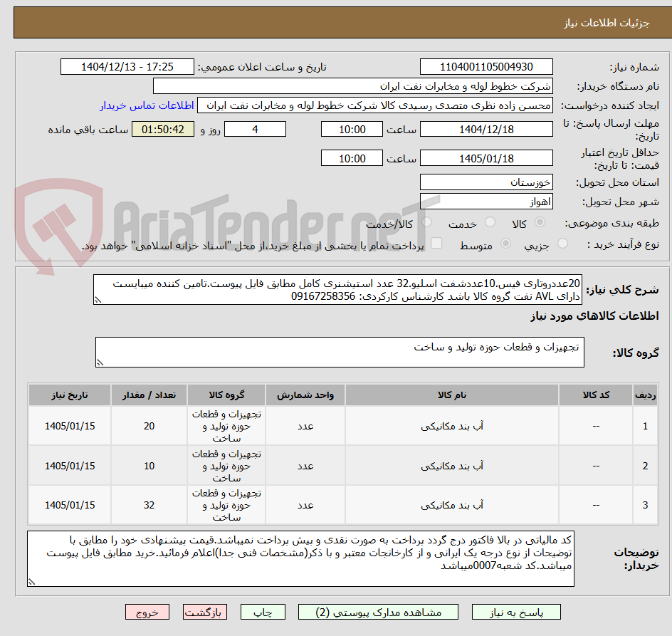Click quantity 10 in row 2
This screenshot has width=672, height=636.
149,466
